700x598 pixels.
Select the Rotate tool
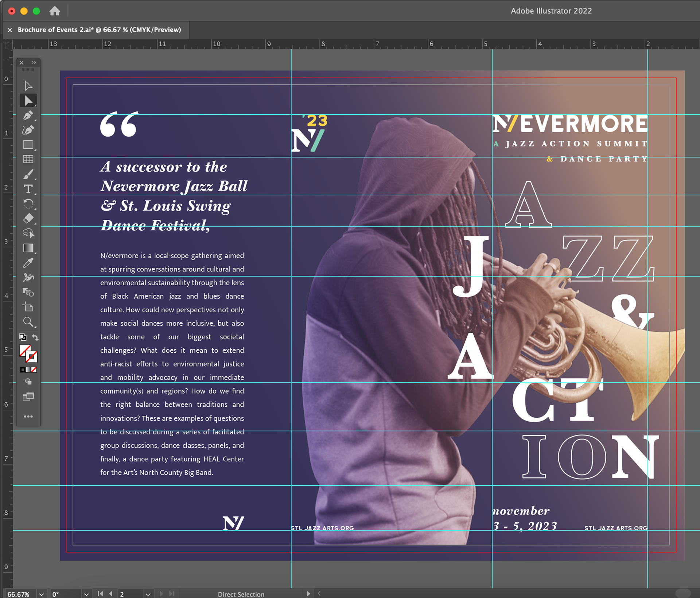28,204
